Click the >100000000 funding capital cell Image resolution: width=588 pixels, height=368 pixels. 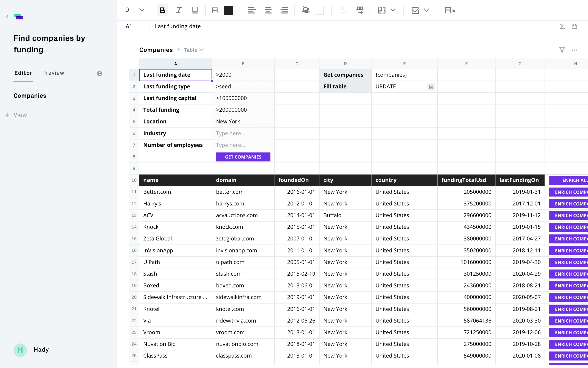tap(243, 98)
